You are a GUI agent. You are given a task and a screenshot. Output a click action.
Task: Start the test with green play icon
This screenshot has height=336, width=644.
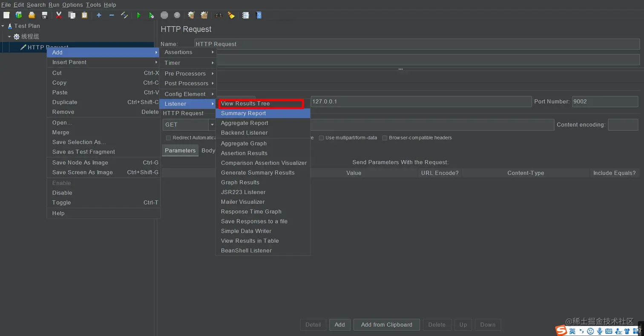(x=138, y=15)
